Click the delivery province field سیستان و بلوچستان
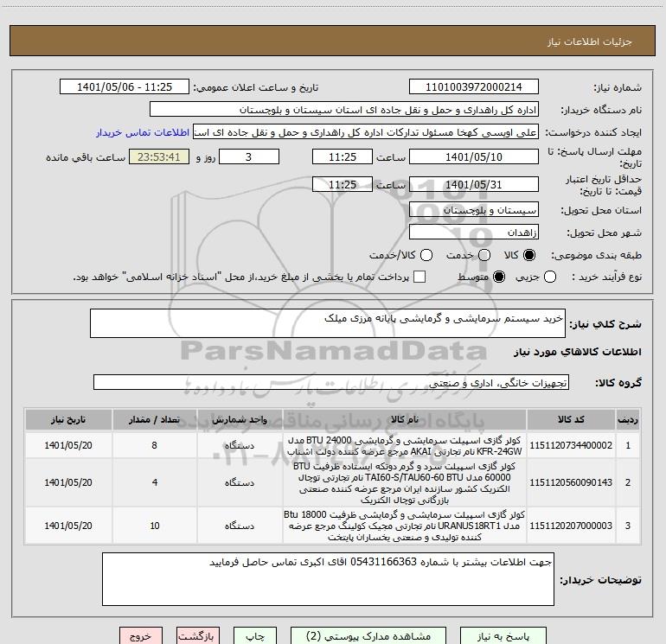 coord(474,210)
